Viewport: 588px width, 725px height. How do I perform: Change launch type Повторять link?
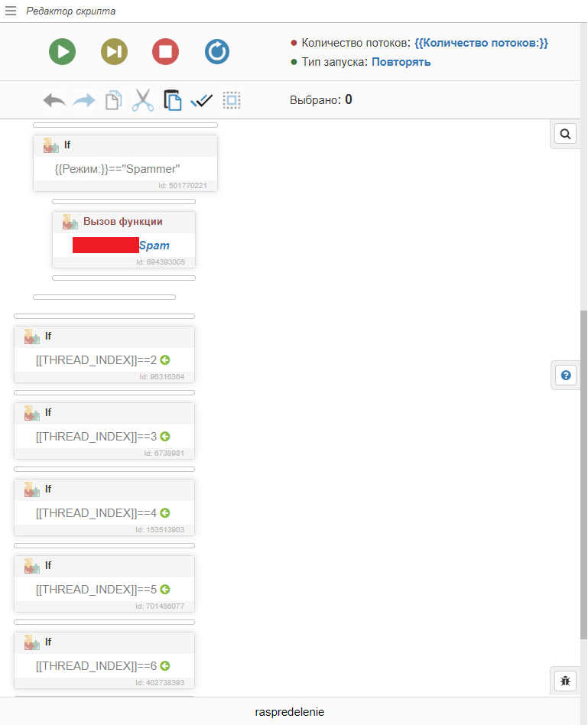pos(401,62)
